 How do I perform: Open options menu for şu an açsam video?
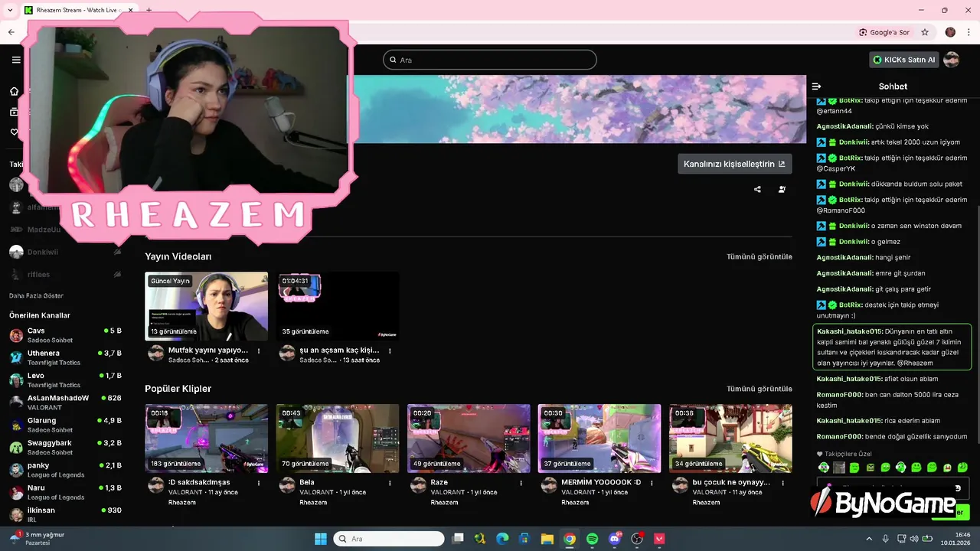click(x=390, y=351)
